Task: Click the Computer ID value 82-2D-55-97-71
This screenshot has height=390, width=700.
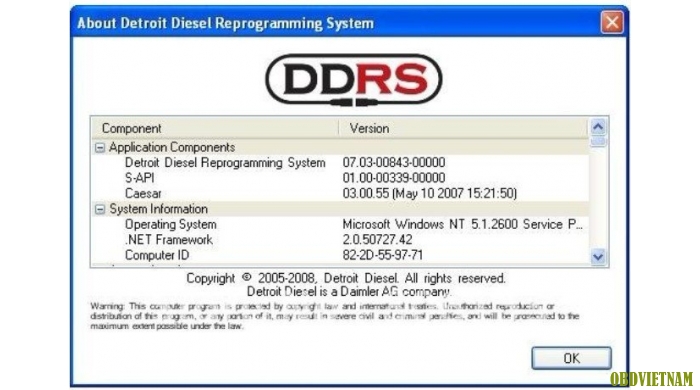Action: (383, 255)
